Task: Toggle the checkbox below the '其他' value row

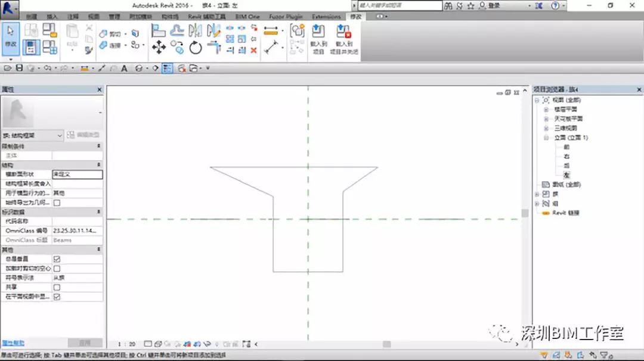Action: click(x=57, y=203)
